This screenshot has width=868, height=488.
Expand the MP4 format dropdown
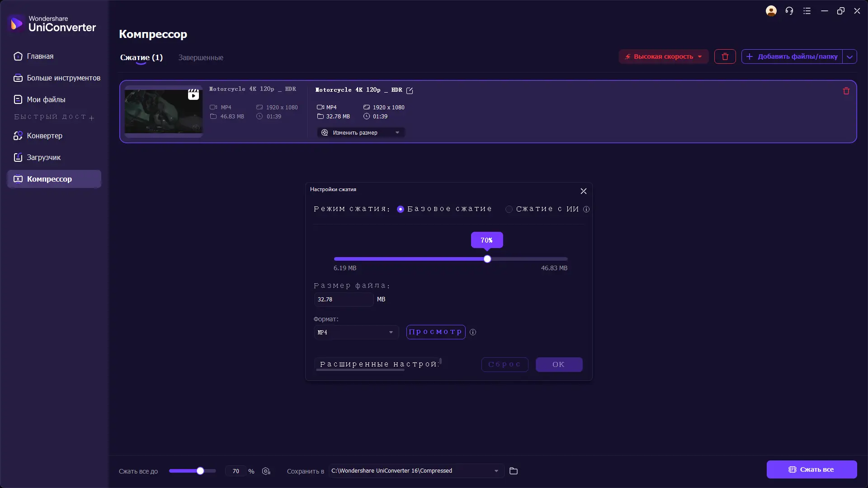point(356,332)
